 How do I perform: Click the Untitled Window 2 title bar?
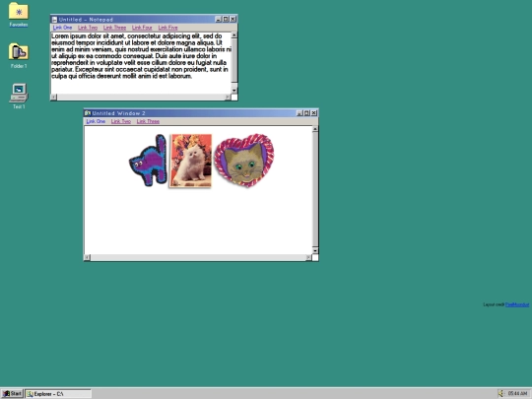(201, 113)
